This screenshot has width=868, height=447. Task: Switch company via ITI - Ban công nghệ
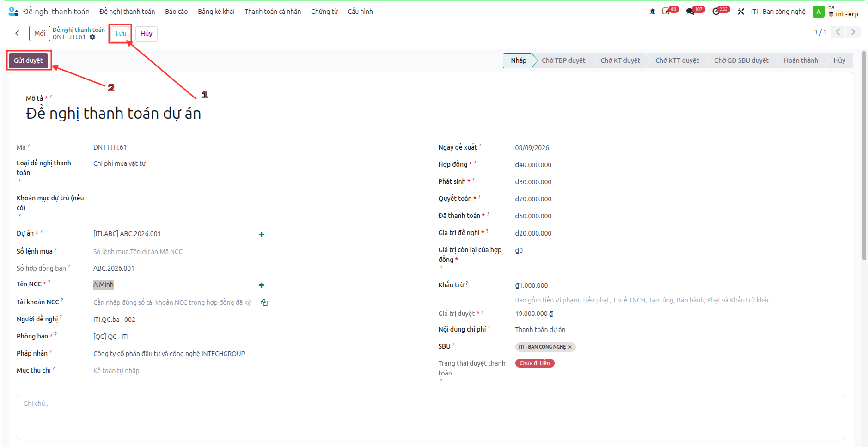[778, 12]
